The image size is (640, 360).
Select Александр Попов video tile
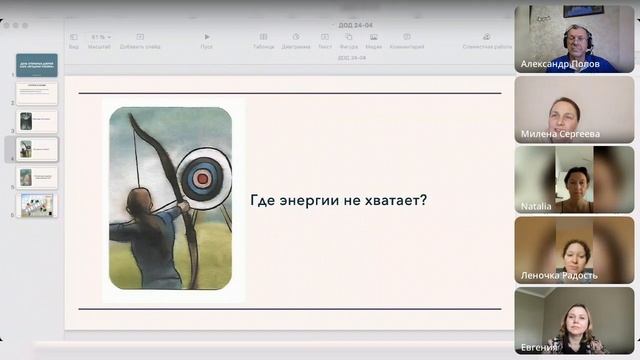pos(574,39)
